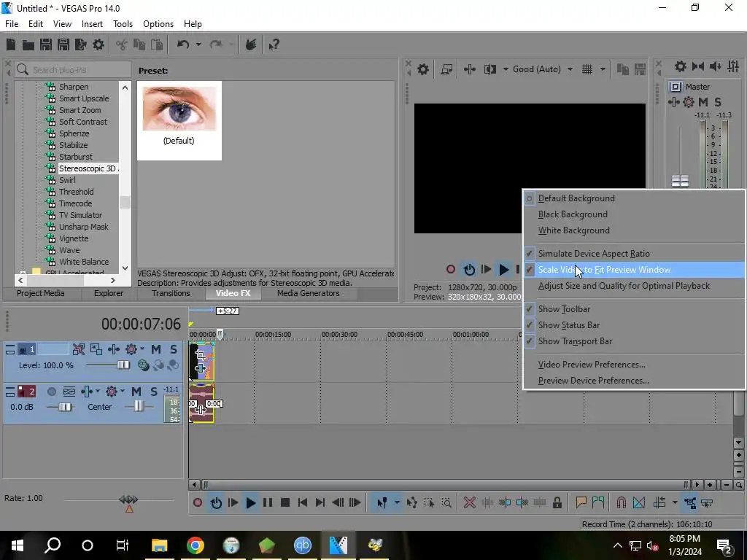Click the What's This help icon
This screenshot has height=560, width=747.
click(x=274, y=44)
